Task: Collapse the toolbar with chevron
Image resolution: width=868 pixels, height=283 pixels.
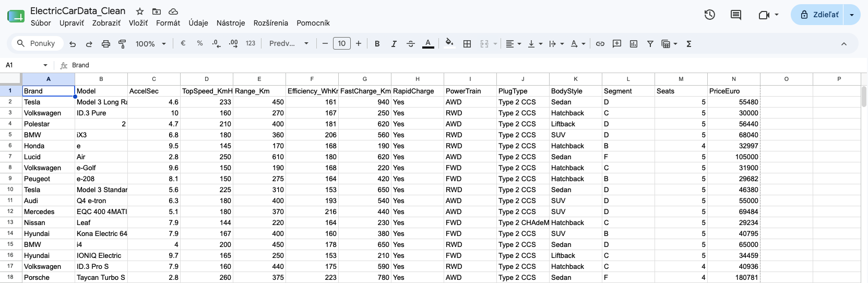Action: coord(844,44)
